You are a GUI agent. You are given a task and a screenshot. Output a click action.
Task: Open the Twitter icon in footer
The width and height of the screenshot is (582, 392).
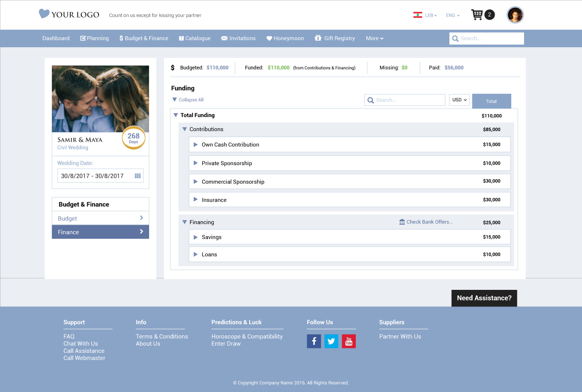(331, 341)
